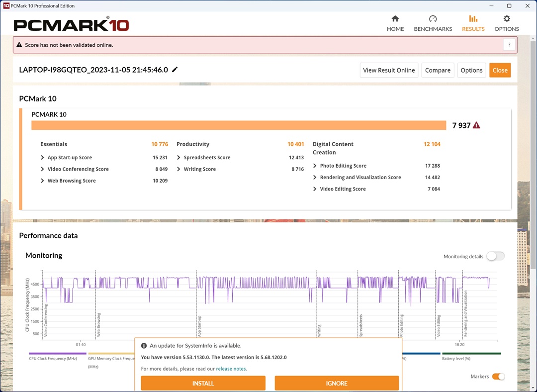Close the result with orange Close button
This screenshot has width=537, height=392.
click(x=500, y=70)
